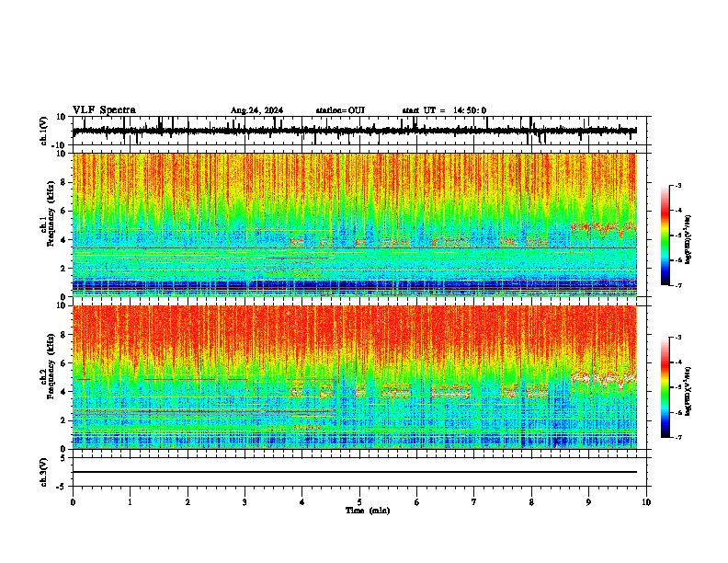The height and width of the screenshot is (563, 728).
Task: Click the -3 tick on ch.2 colorbar
Action: click(x=677, y=338)
